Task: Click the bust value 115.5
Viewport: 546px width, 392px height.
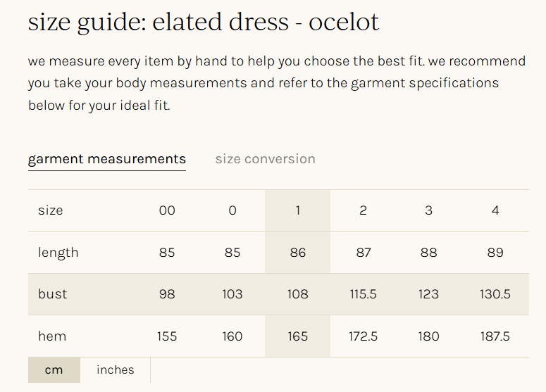Action: click(x=363, y=294)
